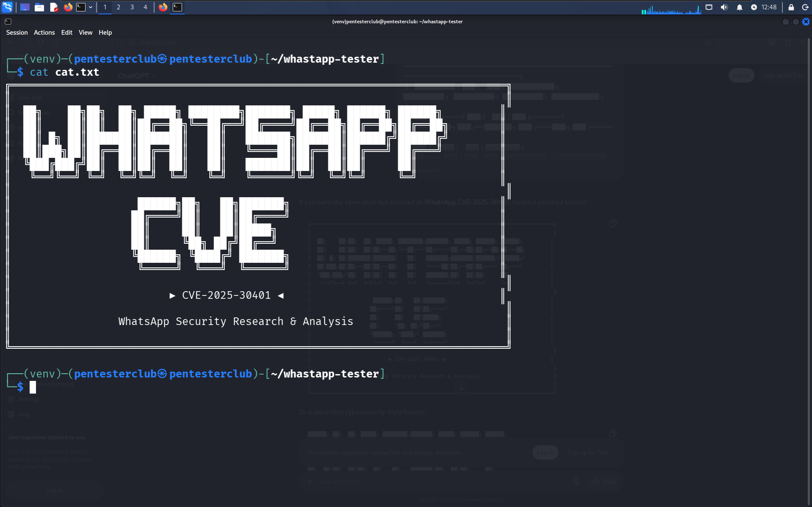
Task: Switch to workspace 4
Action: 145,7
